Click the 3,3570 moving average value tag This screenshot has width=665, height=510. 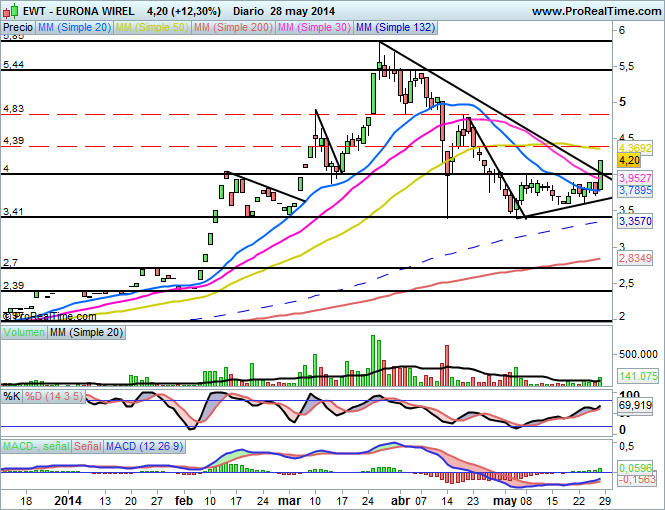[x=635, y=221]
